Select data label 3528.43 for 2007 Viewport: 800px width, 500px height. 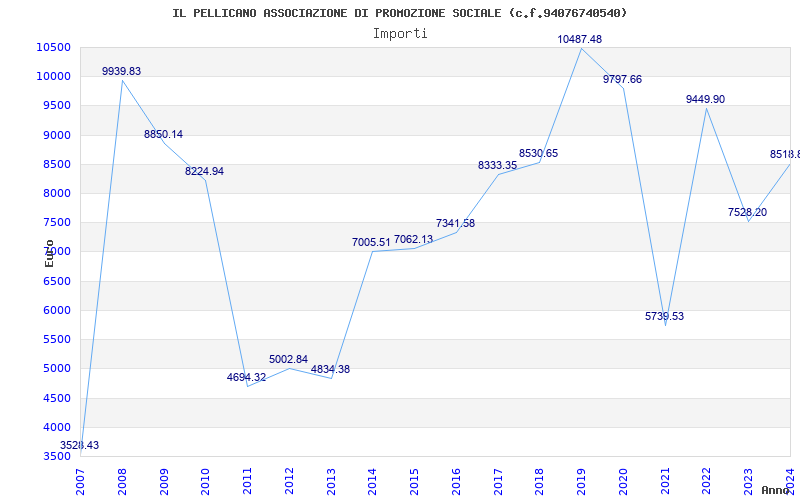(x=79, y=445)
